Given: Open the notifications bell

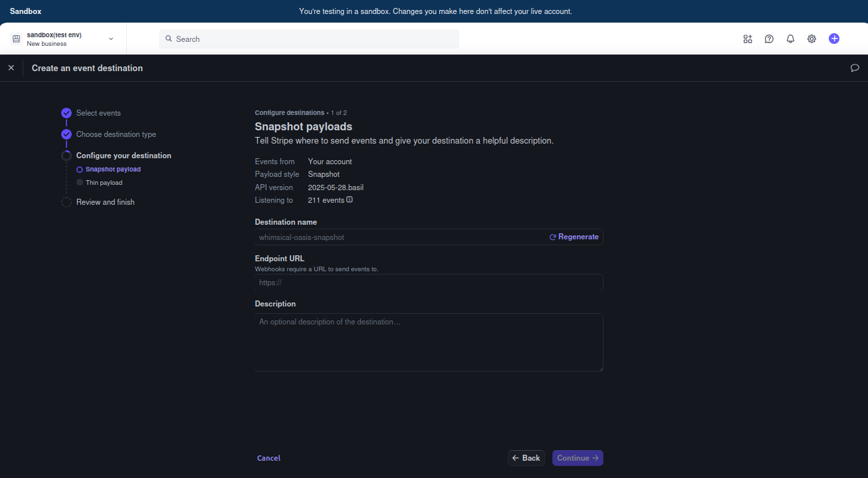Looking at the screenshot, I should [x=790, y=39].
